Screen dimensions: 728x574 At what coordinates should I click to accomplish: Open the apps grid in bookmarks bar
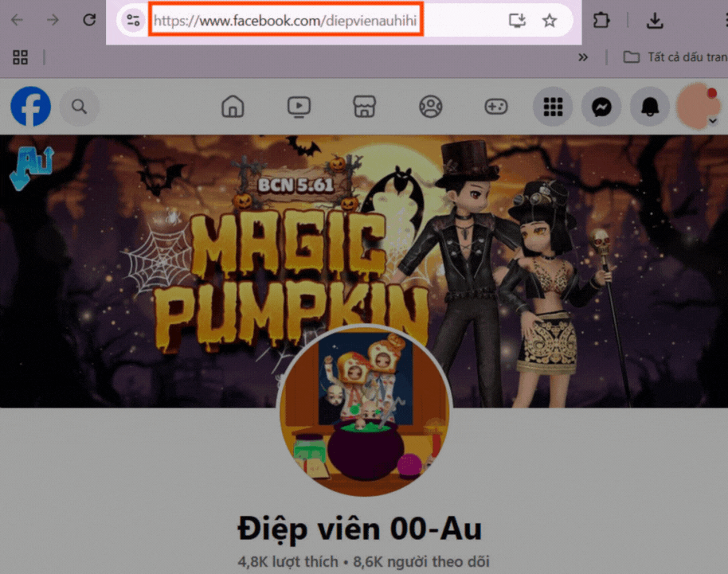pos(20,57)
